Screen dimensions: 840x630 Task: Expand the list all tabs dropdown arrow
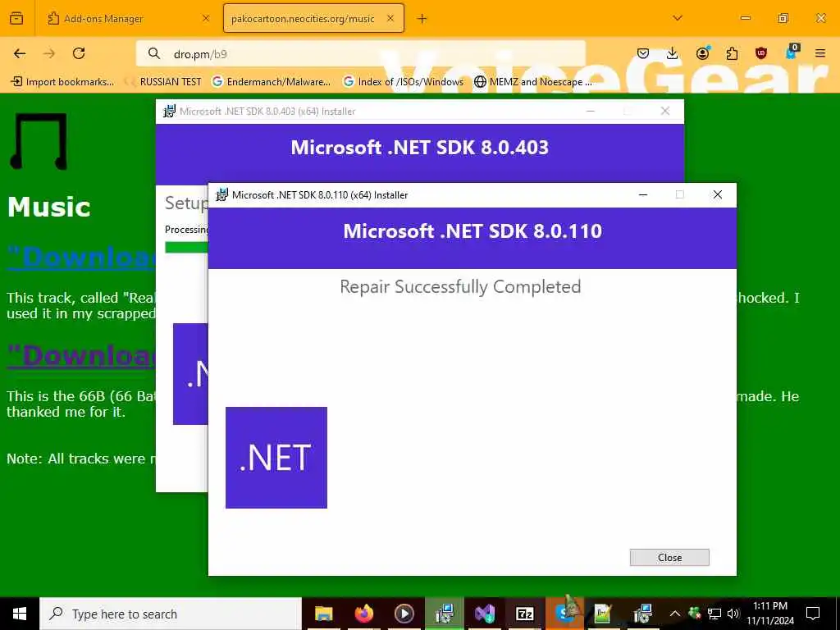click(x=678, y=18)
